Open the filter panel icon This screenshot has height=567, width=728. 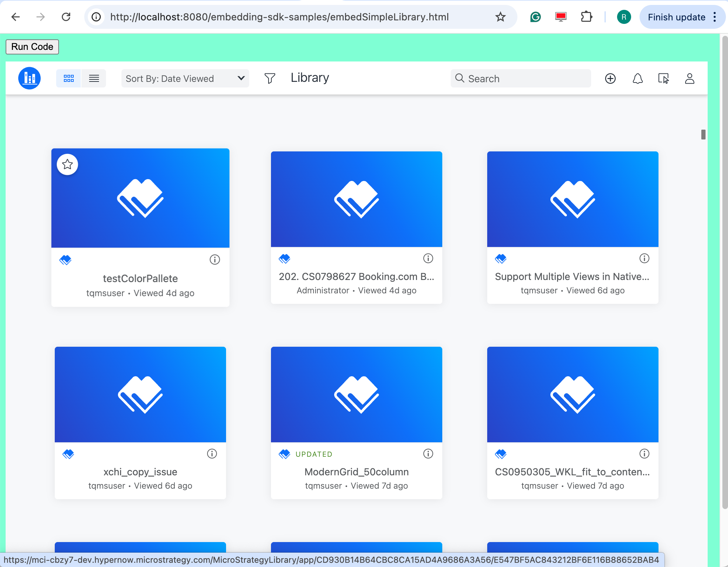[x=270, y=78]
